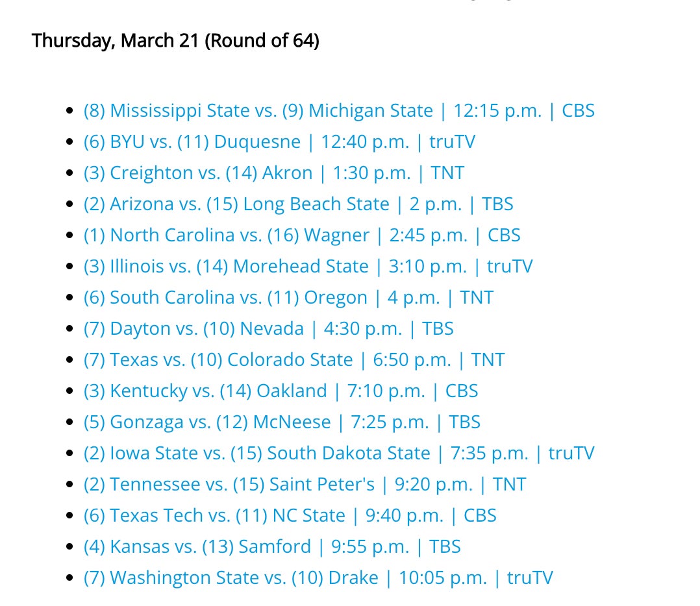
Task: Open Mississippi State vs. Michigan State game link
Action: 339,111
